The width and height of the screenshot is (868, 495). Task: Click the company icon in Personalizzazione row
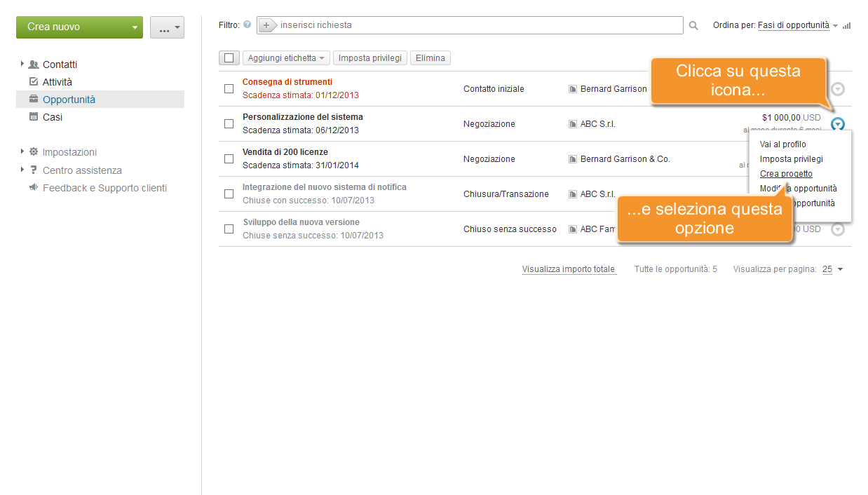[573, 124]
